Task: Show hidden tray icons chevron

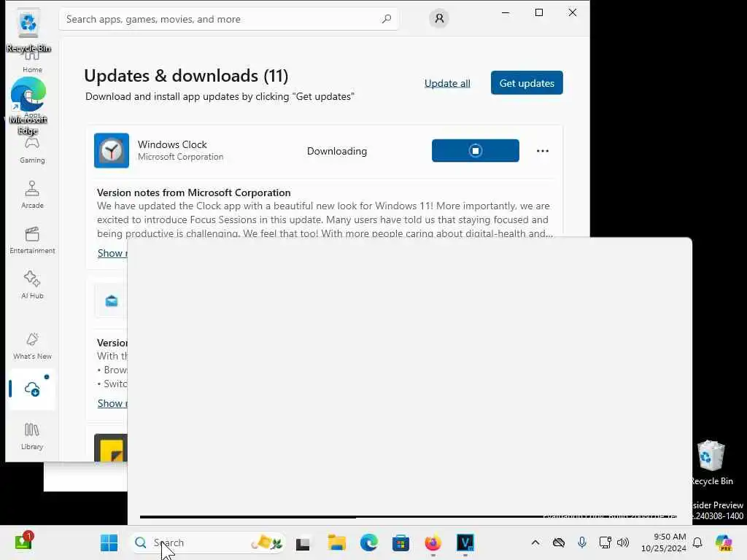Action: click(x=535, y=542)
